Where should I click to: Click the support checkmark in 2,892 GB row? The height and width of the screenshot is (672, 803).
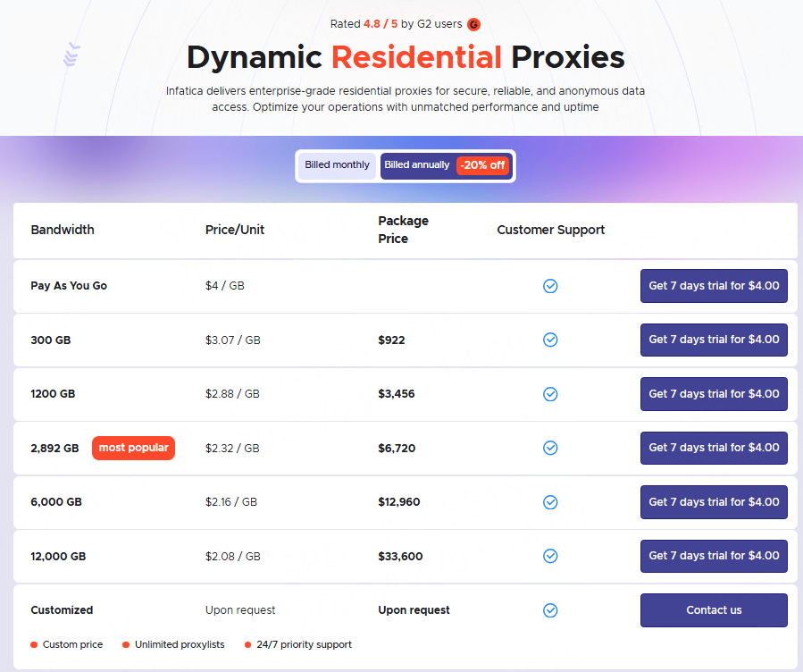pos(550,448)
